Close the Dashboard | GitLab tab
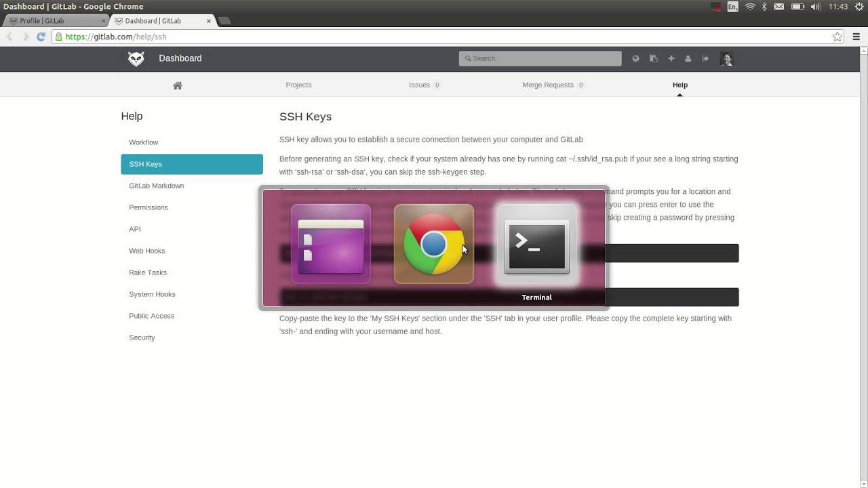This screenshot has height=488, width=868. tap(208, 21)
